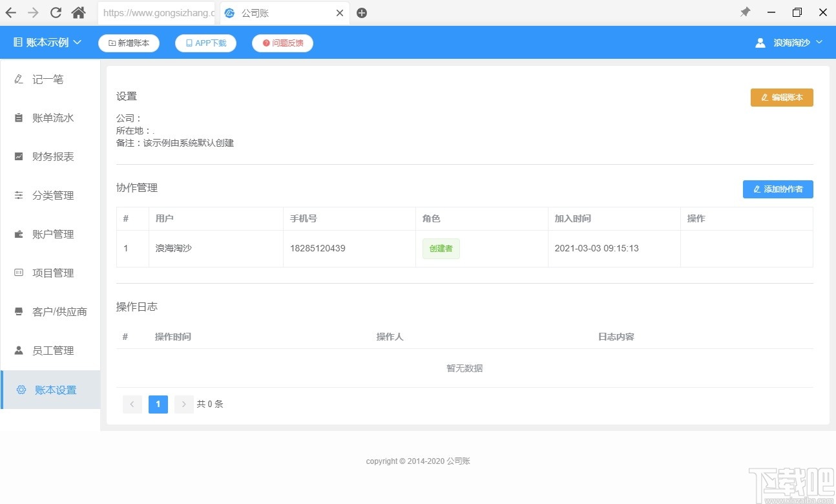836x504 pixels.
Task: Open 财务报表 reports page
Action: (50, 157)
